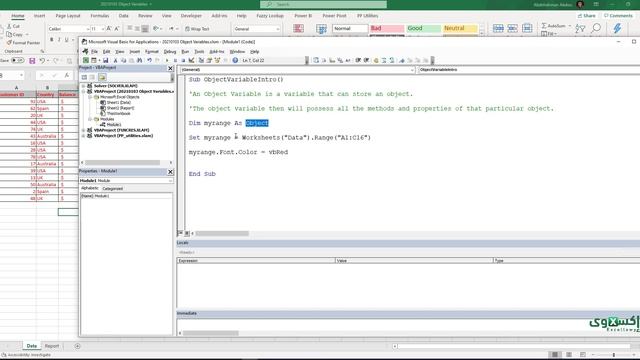Toggle Italic formatting in Excel ribbon
640x360 pixels.
[59, 40]
